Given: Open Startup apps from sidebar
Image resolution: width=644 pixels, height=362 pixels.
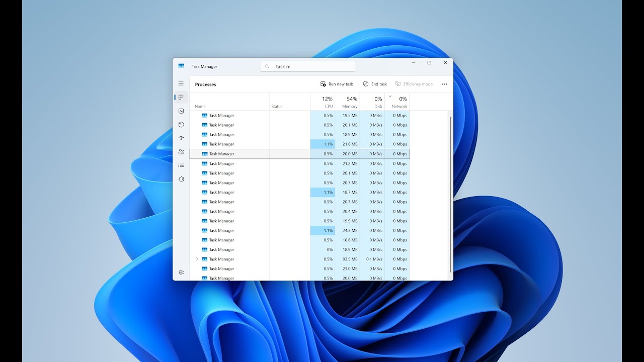Looking at the screenshot, I should pos(181,138).
